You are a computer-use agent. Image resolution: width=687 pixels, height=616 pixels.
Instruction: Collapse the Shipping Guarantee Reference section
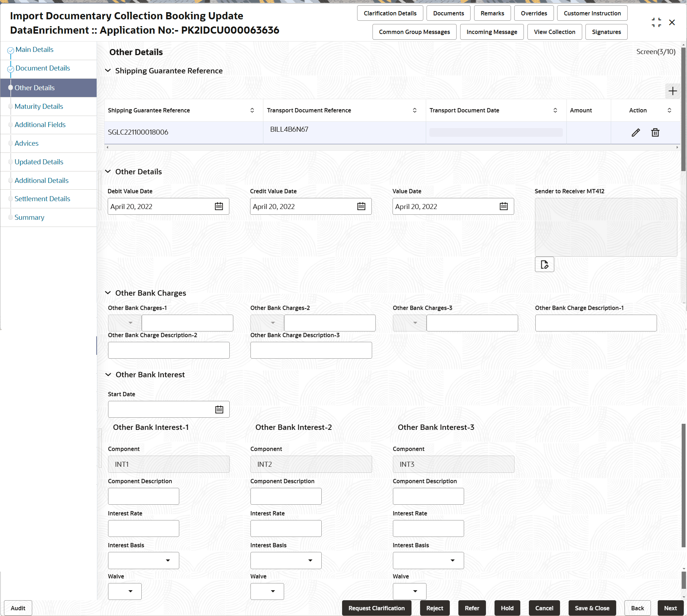(108, 71)
